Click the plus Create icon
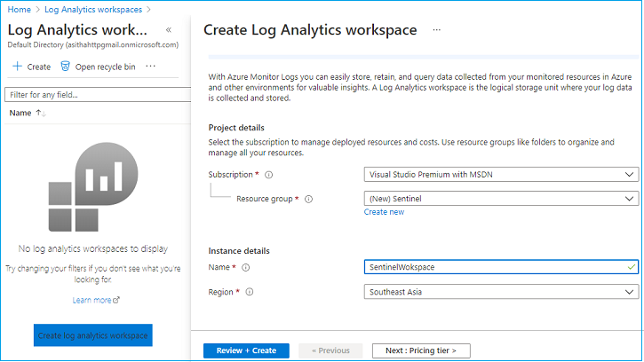 17,66
